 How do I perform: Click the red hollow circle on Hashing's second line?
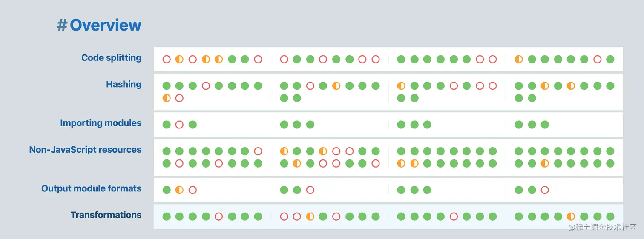[179, 98]
